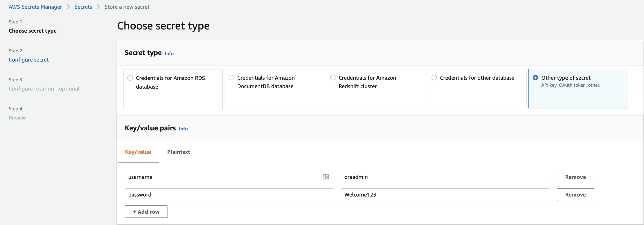
Task: Navigate to Secrets breadcrumb link
Action: (x=83, y=7)
